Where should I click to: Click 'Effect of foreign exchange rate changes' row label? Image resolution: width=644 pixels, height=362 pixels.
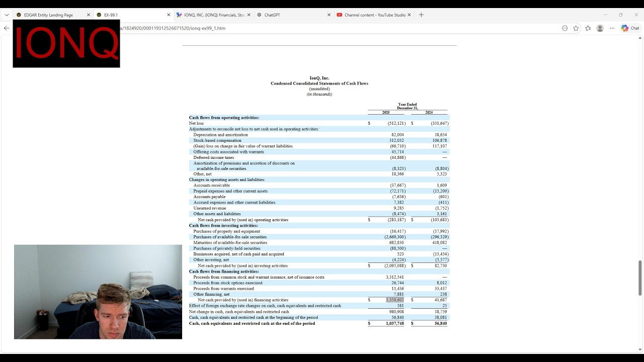click(x=265, y=306)
